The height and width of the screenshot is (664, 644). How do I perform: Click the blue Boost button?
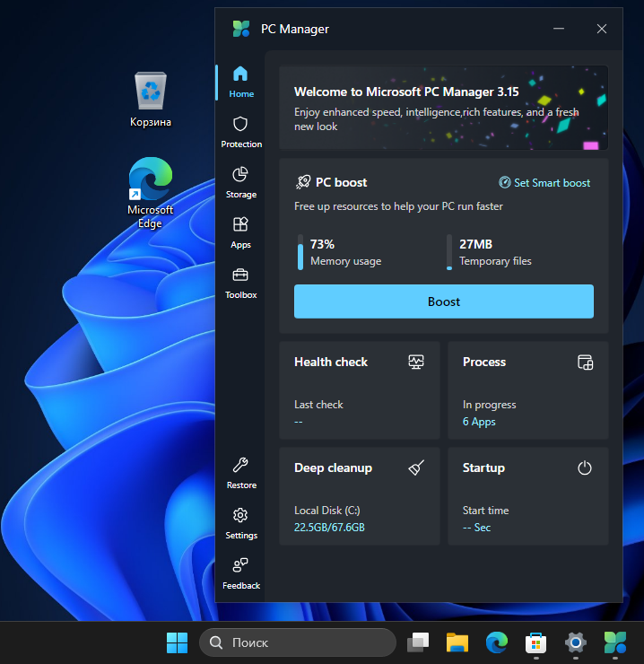click(444, 301)
